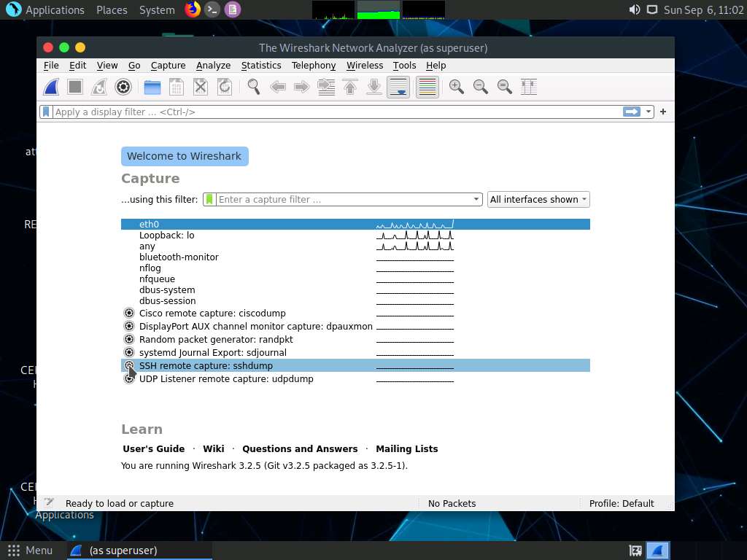Expand the capture filter history dropdown
Viewport: 747px width, 560px height.
pos(476,199)
